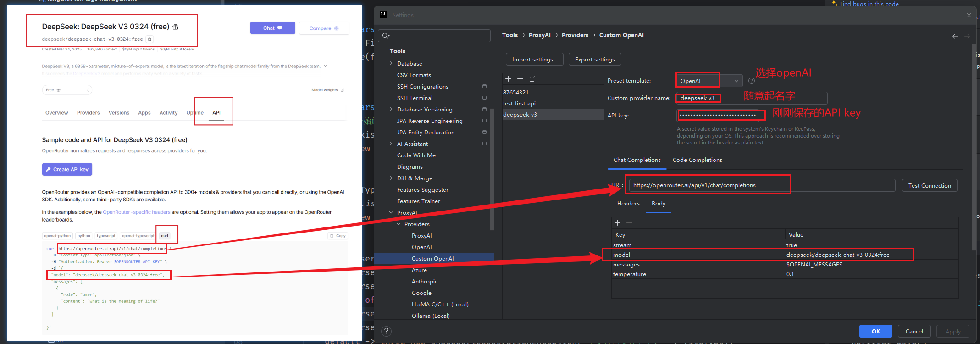Focus the Settings search field

[434, 36]
